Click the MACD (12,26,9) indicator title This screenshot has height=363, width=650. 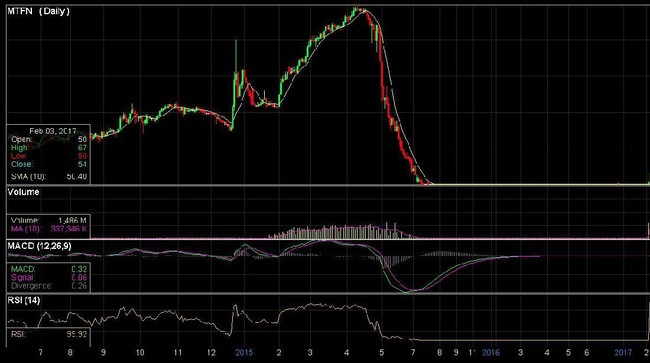click(39, 246)
